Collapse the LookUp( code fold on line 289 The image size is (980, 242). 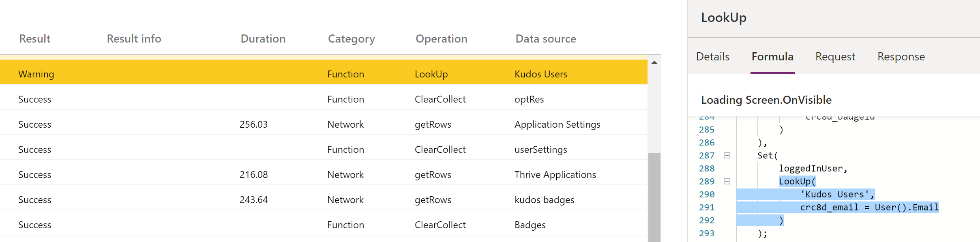727,181
